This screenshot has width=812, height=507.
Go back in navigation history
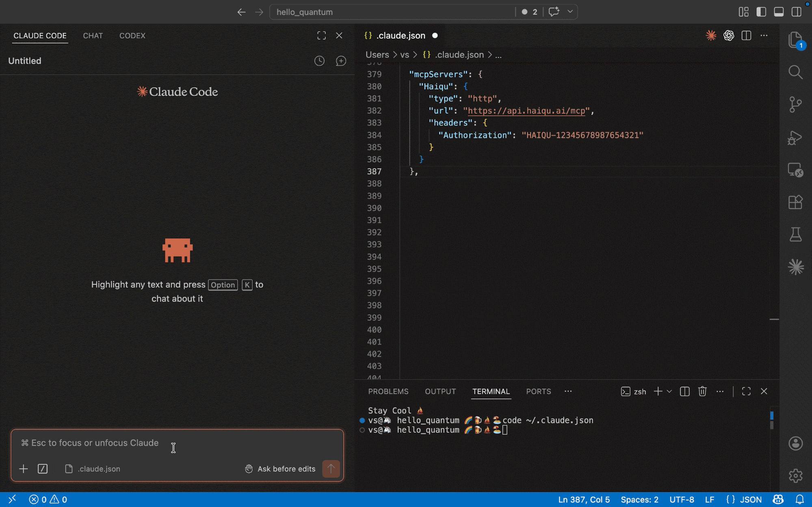click(241, 12)
